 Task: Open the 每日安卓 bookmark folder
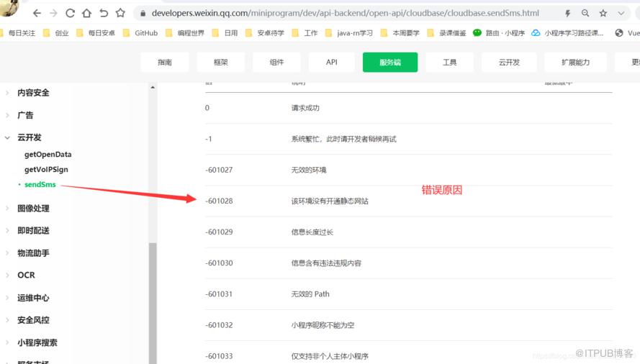96,33
